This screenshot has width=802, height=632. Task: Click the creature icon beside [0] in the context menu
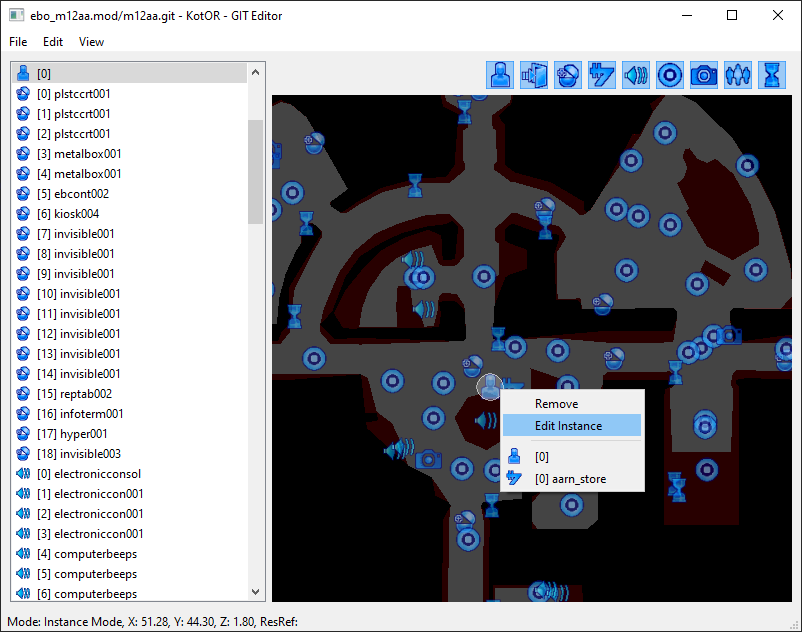coord(513,459)
